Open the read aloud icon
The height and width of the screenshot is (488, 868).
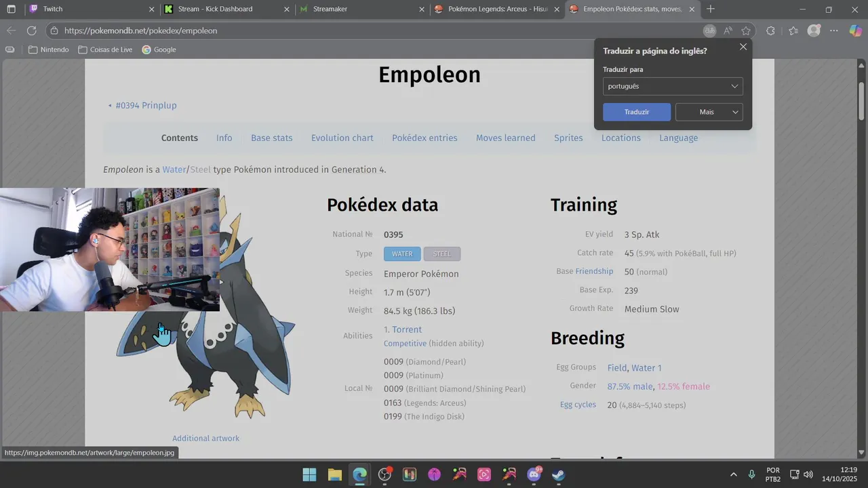pos(728,30)
